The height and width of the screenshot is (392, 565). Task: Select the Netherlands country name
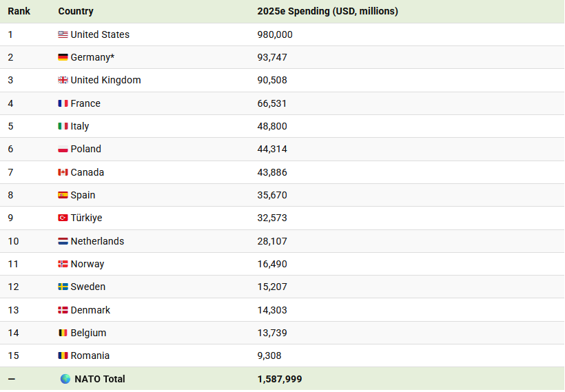click(97, 241)
